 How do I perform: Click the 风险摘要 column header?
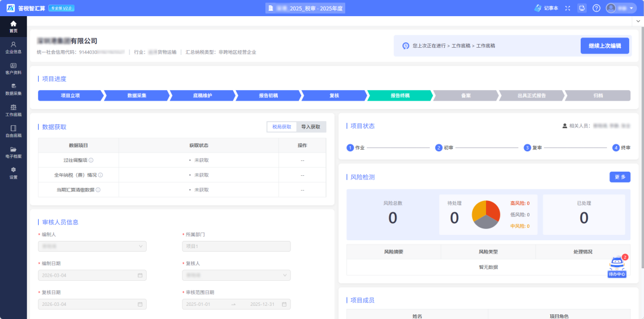(394, 252)
